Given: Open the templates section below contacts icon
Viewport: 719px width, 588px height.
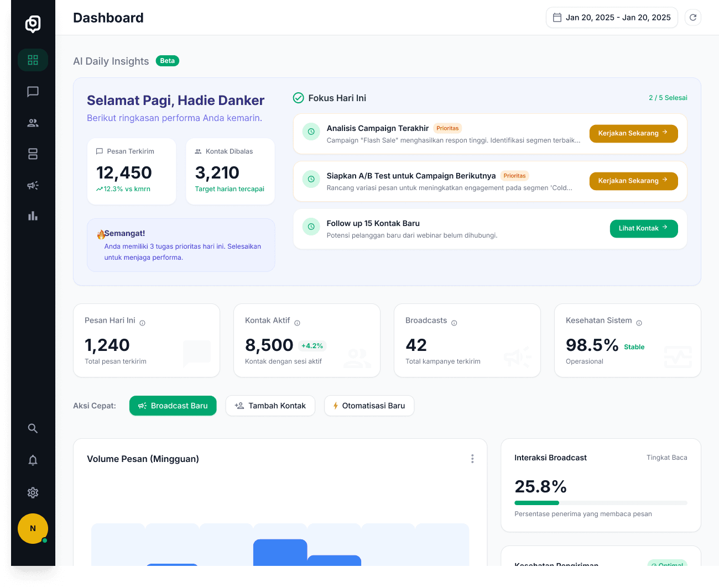Looking at the screenshot, I should pyautogui.click(x=33, y=154).
